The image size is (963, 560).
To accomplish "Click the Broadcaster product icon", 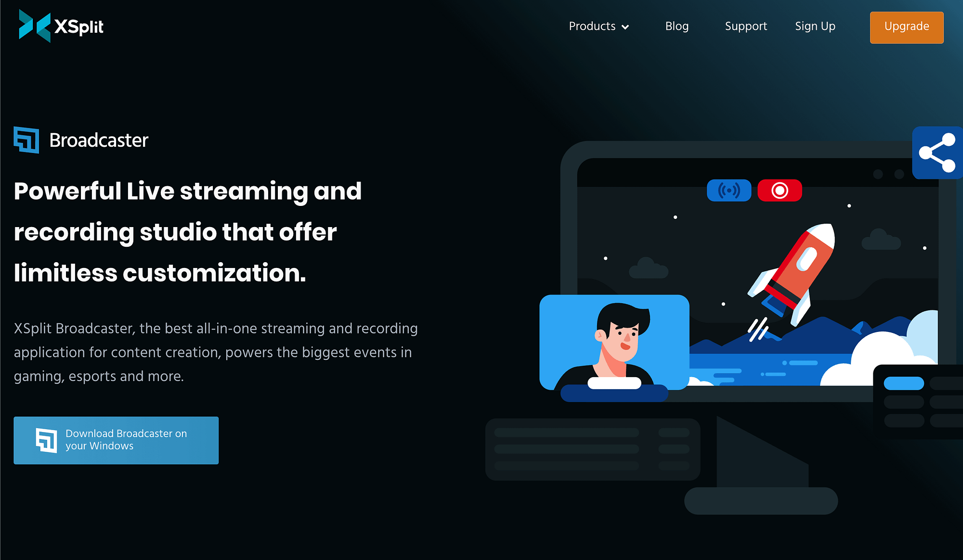I will pos(26,140).
